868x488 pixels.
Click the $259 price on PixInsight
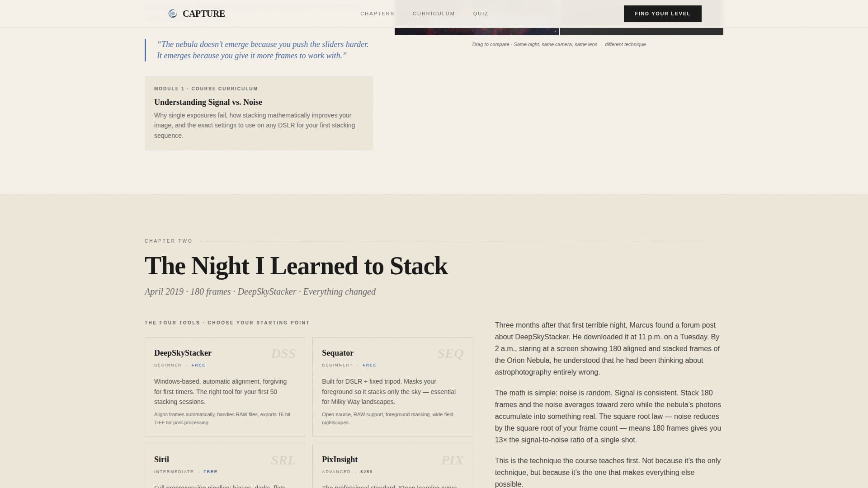366,472
